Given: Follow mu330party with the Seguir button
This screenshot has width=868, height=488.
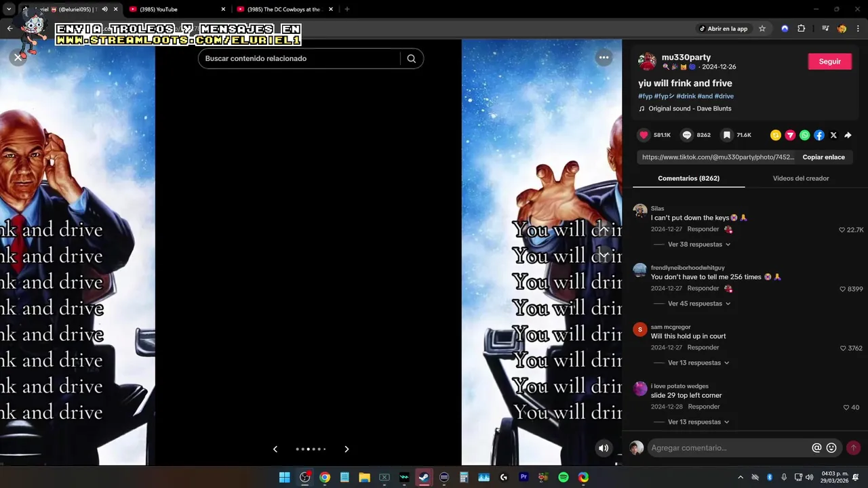Looking at the screenshot, I should point(829,61).
